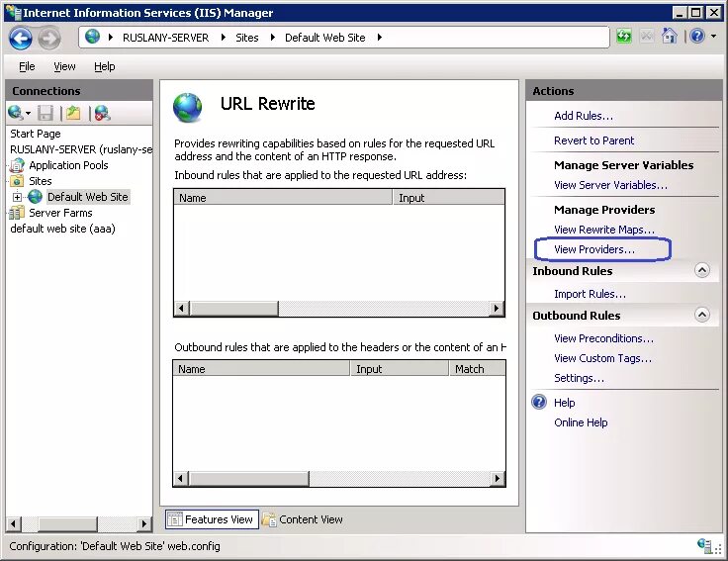Click the outbound rules Match column header

[x=478, y=369]
